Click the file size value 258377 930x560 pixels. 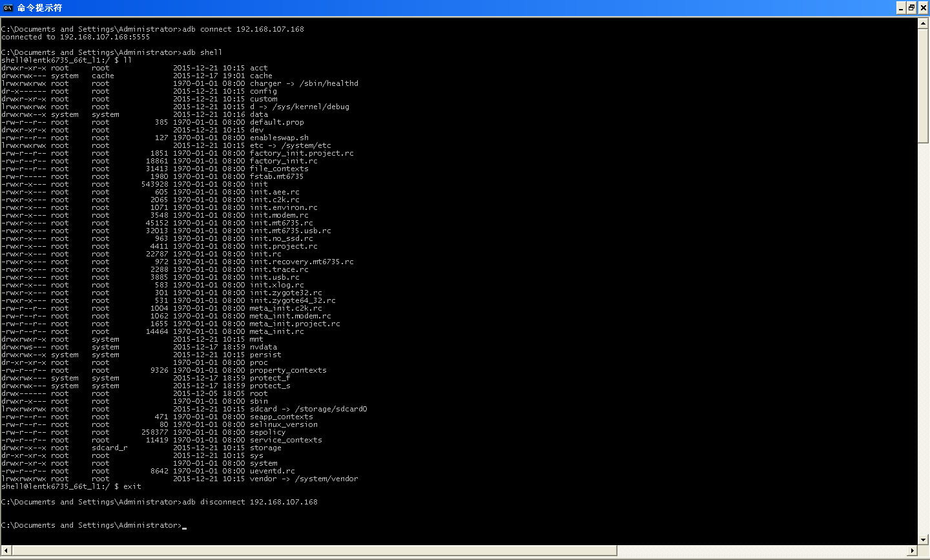point(155,432)
